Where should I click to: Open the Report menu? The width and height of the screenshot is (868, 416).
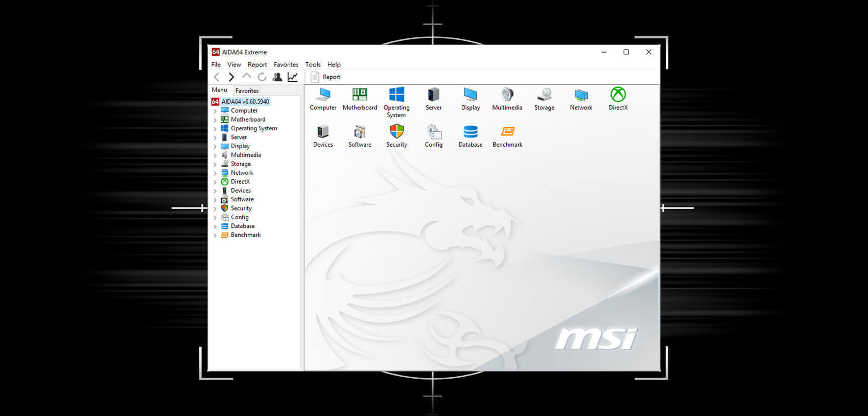coord(257,64)
